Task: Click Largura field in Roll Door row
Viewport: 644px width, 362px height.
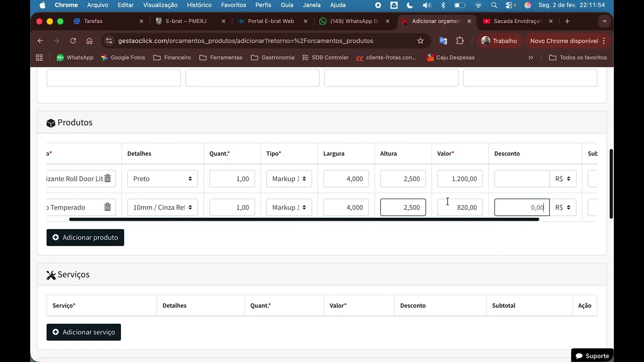Action: (x=346, y=178)
